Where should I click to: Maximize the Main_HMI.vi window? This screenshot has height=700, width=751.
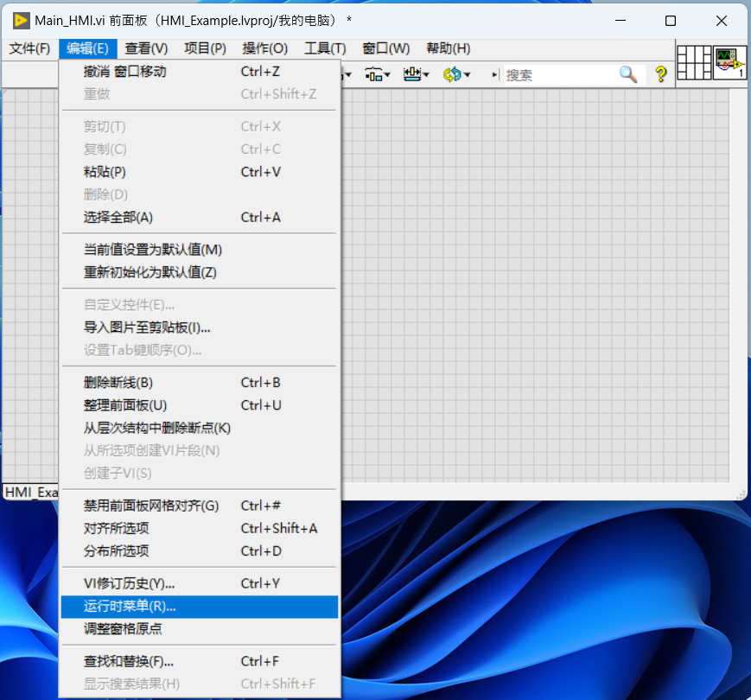(x=671, y=21)
